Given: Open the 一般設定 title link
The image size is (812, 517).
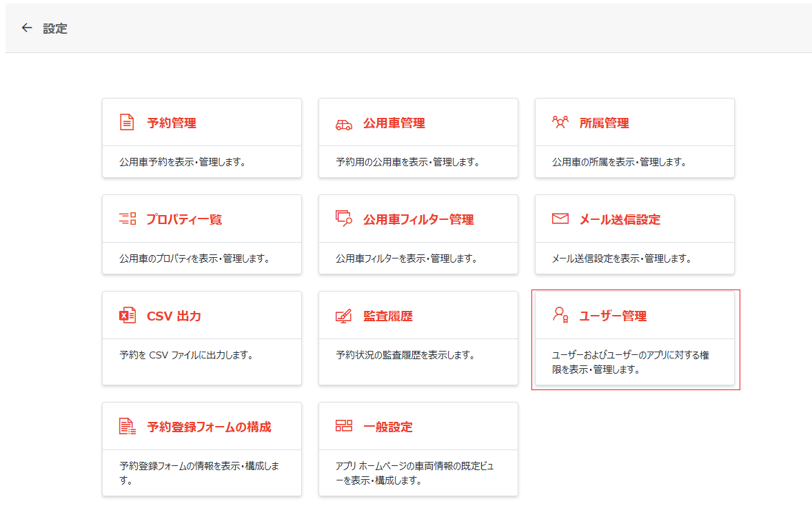Looking at the screenshot, I should point(388,427).
